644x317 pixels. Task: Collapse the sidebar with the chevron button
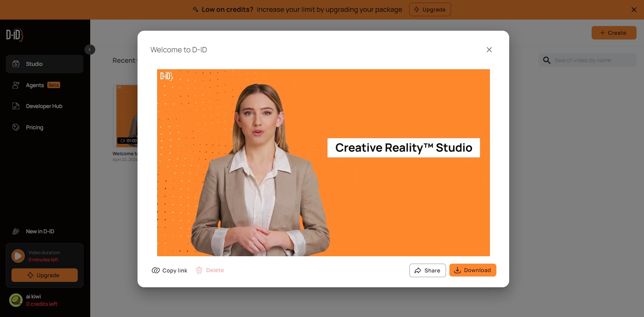point(90,50)
